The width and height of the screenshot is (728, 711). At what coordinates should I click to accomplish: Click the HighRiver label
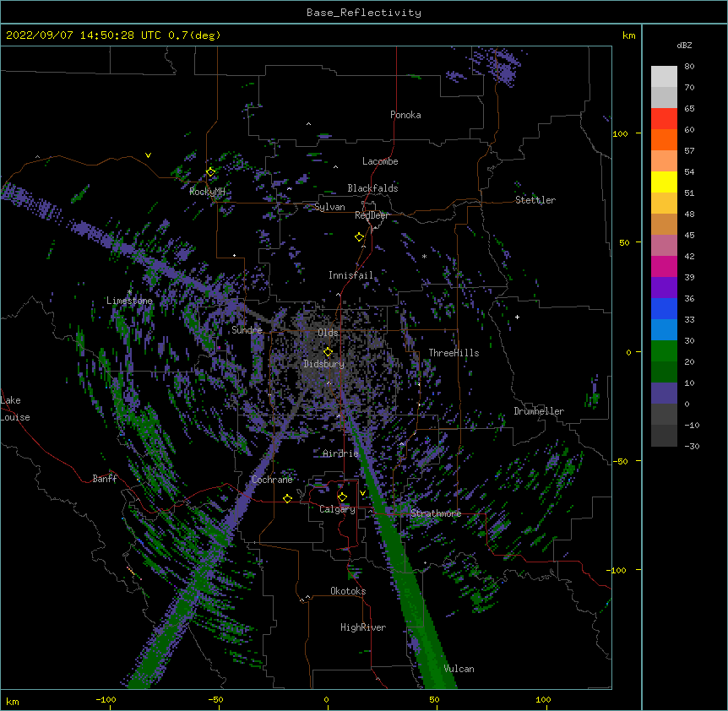coord(363,627)
